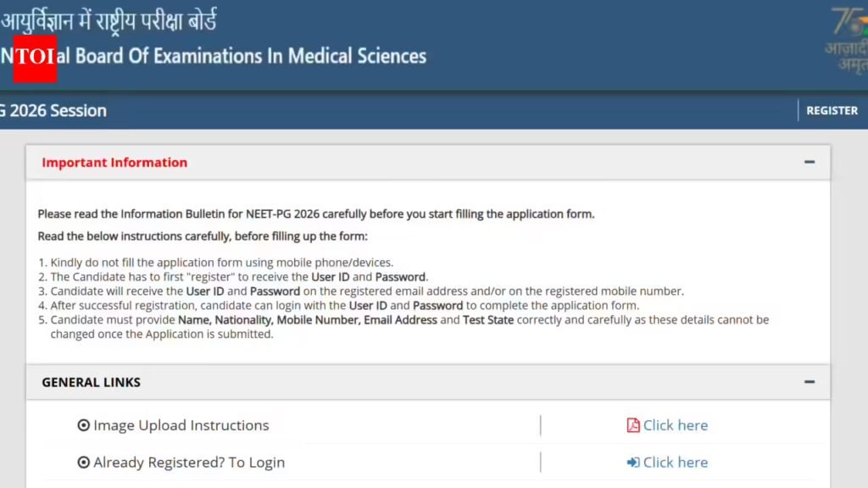Click the login arrow icon for registered users

tap(632, 462)
